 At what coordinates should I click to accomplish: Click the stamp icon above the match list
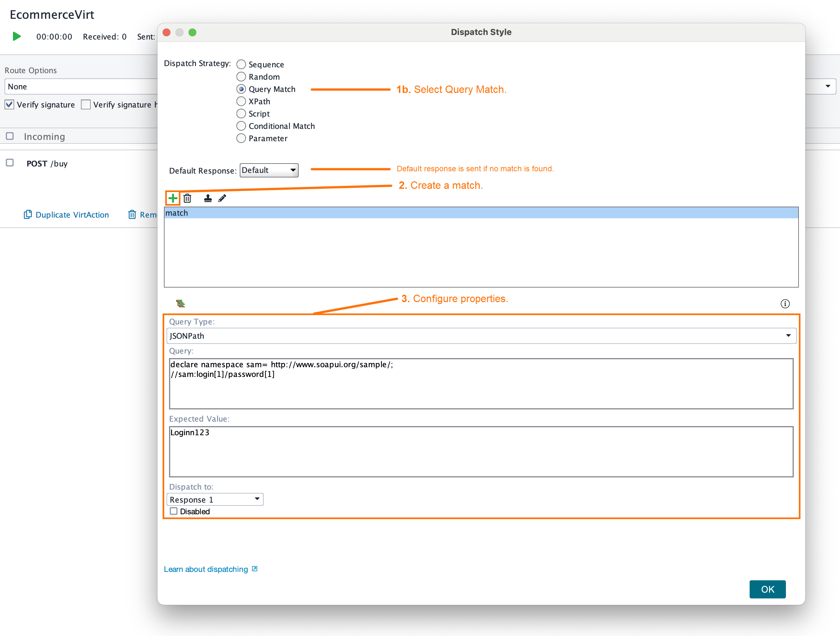click(207, 198)
